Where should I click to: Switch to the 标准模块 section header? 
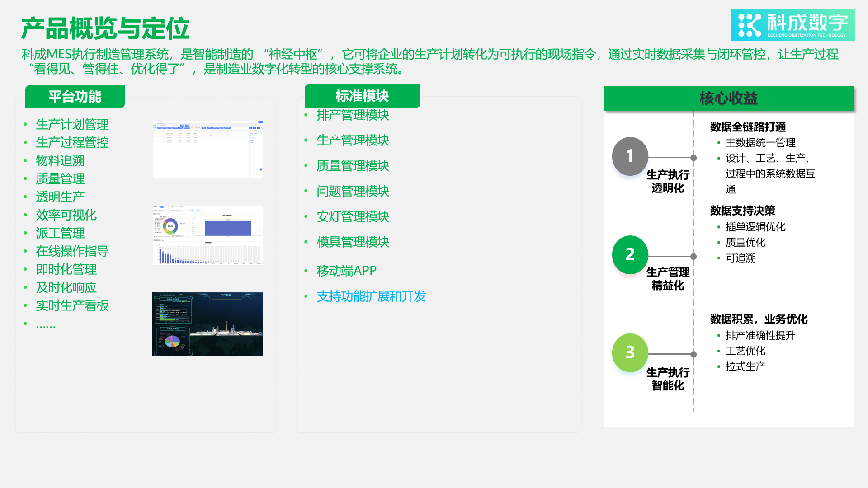362,96
